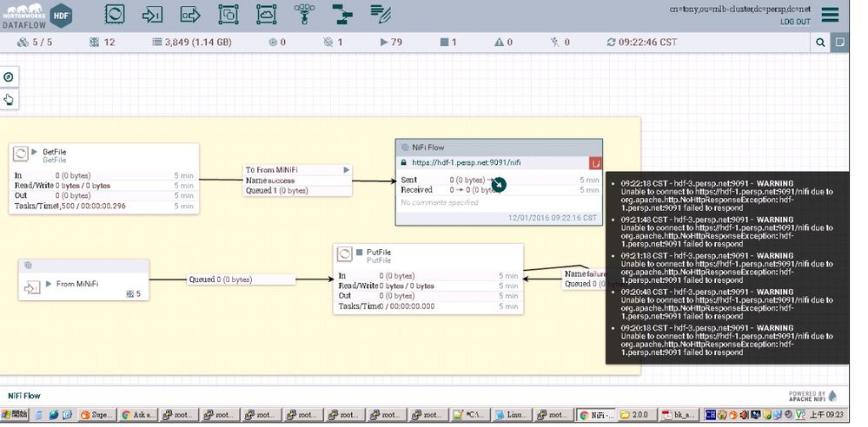Screen dimensions: 868x427
Task: Click the Input Port toolbar icon
Action: (152, 15)
